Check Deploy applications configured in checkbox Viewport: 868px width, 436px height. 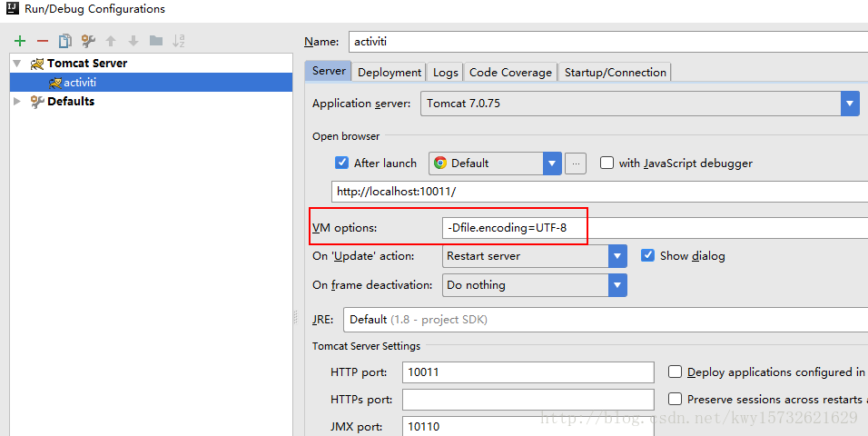click(675, 372)
